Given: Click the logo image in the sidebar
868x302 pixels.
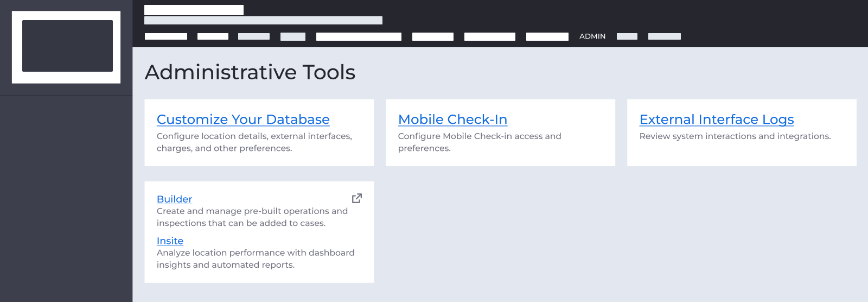Looking at the screenshot, I should coord(67,47).
